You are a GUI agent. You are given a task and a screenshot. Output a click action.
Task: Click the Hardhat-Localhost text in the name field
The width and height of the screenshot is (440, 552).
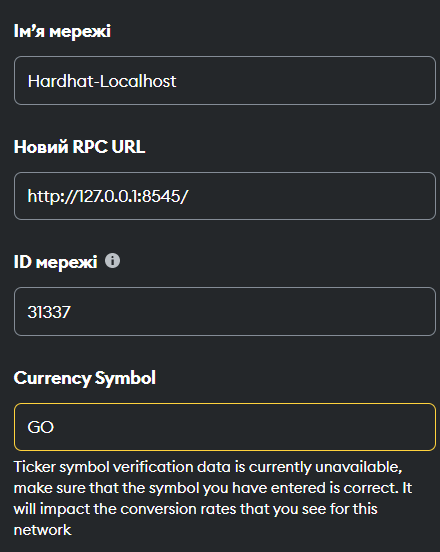(102, 81)
